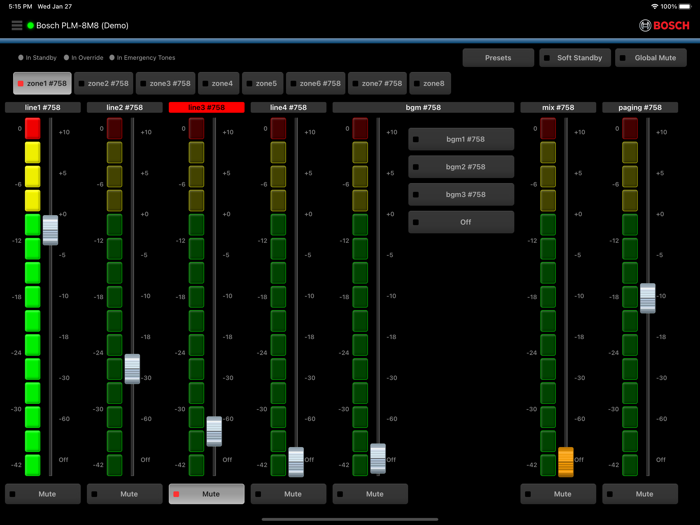Open the Presets button
The image size is (700, 525).
[x=498, y=58]
